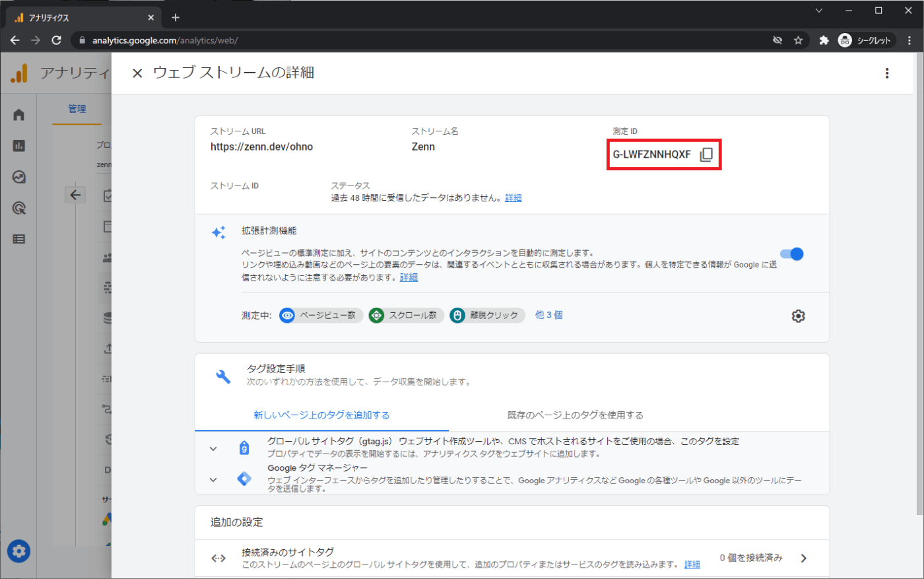Screen dimensions: 924x579
Task: Open Analytics home from the sidebar
Action: pyautogui.click(x=18, y=115)
